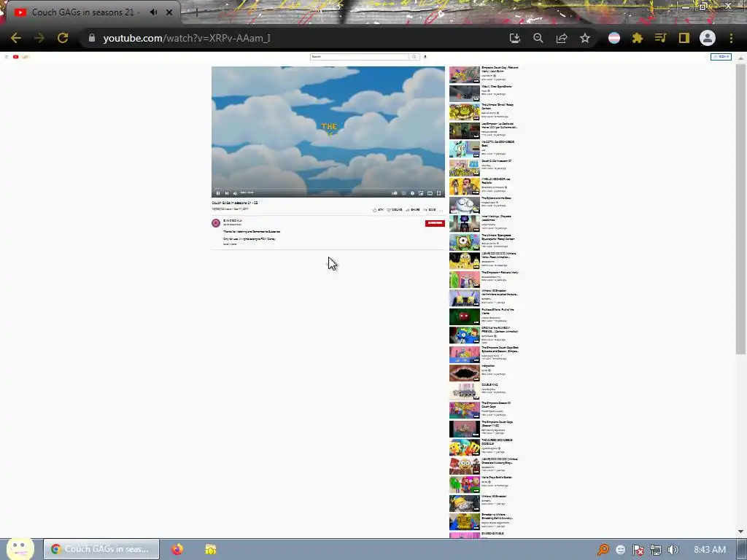
Task: Launch Firefox from the taskbar
Action: click(x=177, y=549)
